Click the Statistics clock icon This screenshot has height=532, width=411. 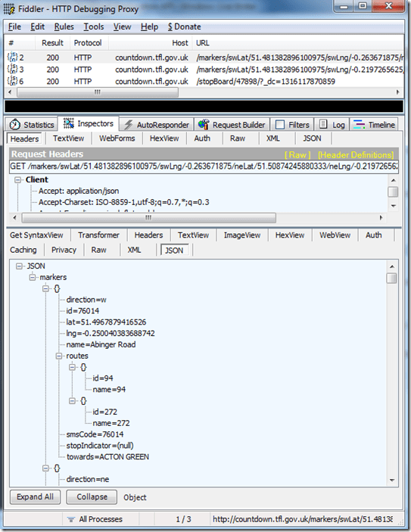pos(15,125)
